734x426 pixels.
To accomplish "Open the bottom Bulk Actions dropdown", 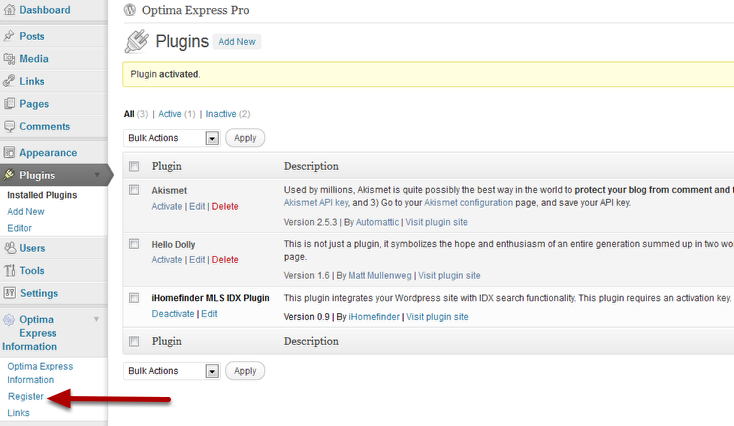I will (x=172, y=371).
